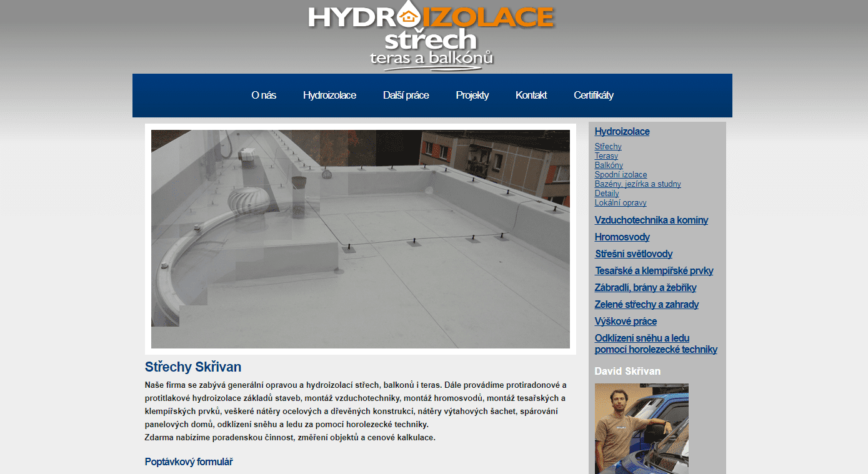Open Odklízení sněhu a ledu link

[656, 343]
